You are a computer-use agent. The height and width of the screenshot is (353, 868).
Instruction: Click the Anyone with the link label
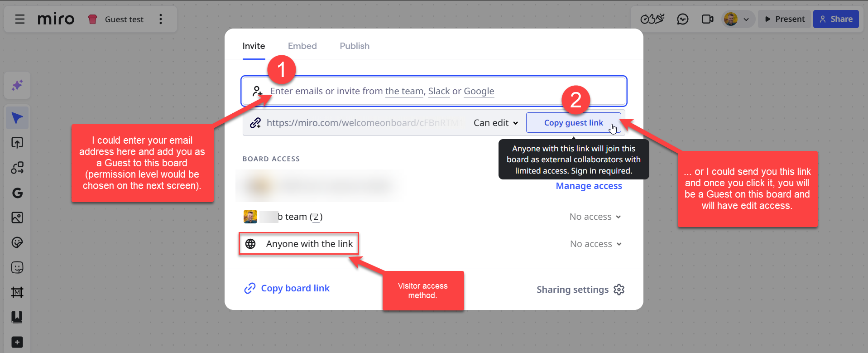click(x=309, y=244)
